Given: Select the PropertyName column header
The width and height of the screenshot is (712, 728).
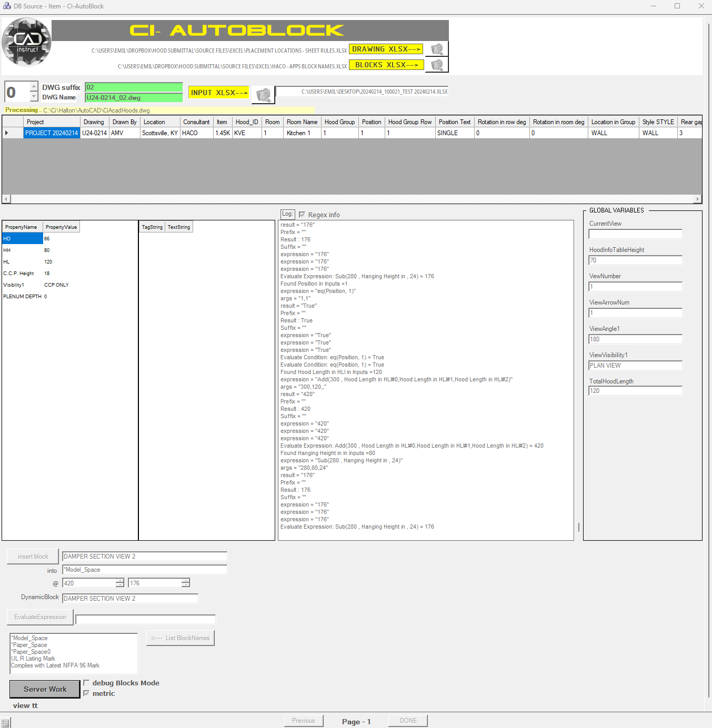Looking at the screenshot, I should 22,227.
